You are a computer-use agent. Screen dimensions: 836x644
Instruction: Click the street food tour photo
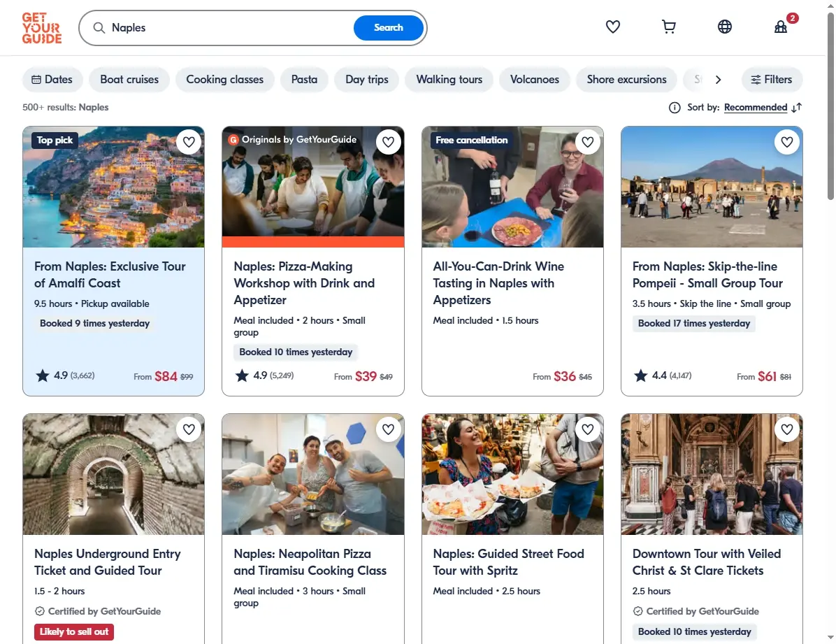coord(512,474)
